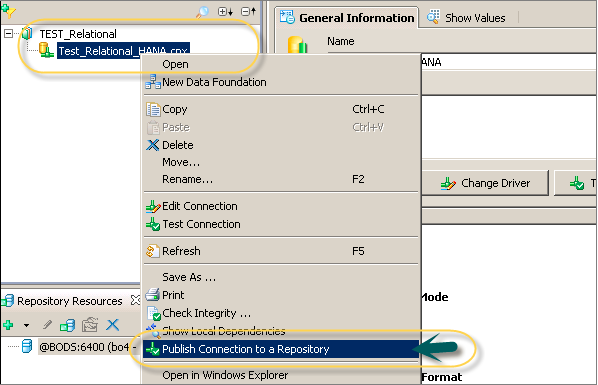This screenshot has width=598, height=385.
Task: Click the connection Name input field
Action: pos(509,62)
